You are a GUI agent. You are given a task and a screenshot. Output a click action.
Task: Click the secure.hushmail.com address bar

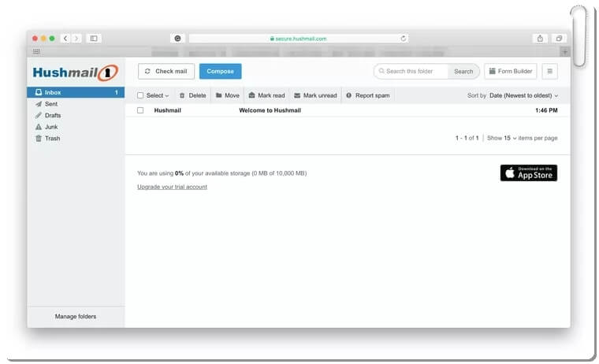(299, 39)
